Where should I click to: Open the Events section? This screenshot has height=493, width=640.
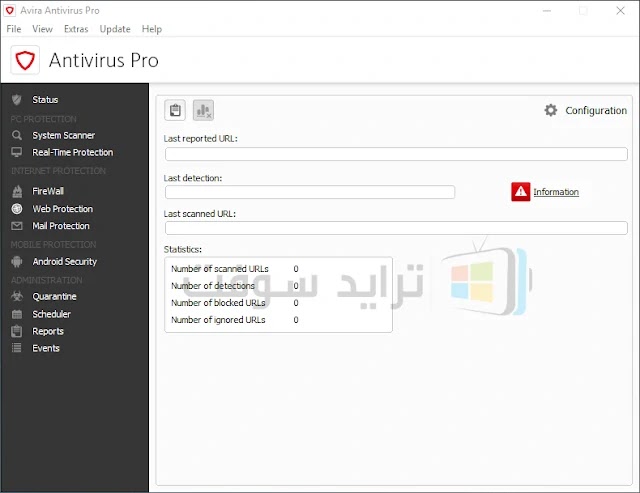point(46,348)
